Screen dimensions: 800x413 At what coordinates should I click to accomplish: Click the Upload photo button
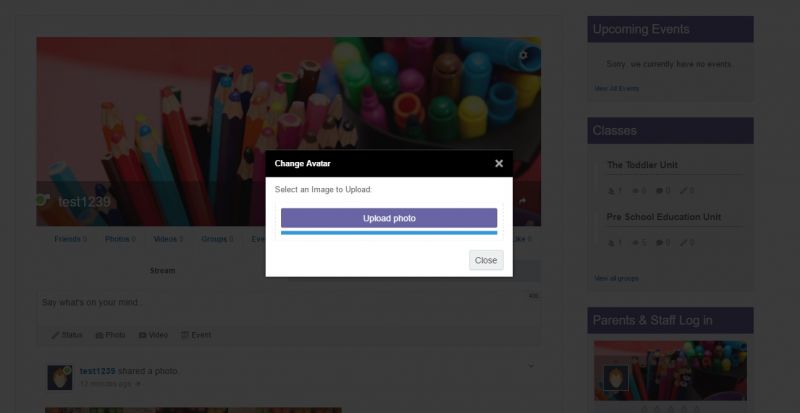[389, 218]
